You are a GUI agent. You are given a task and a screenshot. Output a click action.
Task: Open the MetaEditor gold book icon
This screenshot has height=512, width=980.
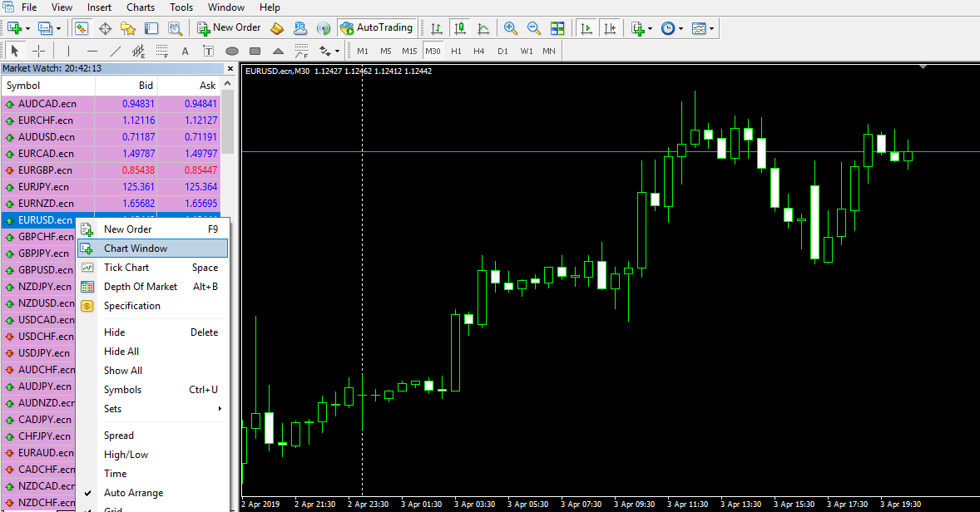(277, 28)
